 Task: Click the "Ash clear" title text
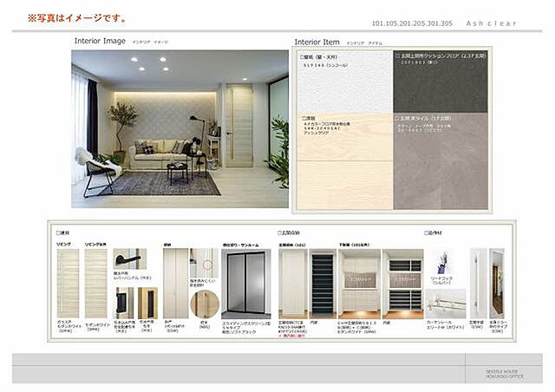coord(492,23)
